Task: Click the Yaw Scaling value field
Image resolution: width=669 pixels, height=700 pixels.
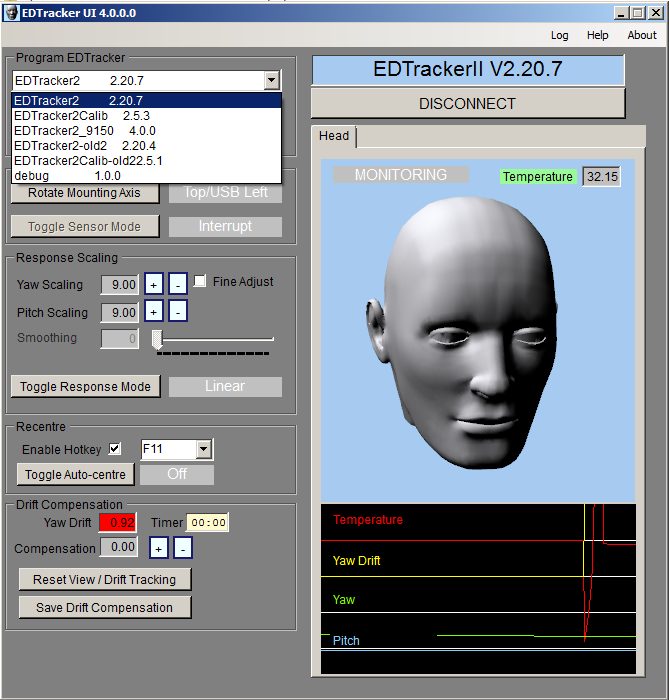Action: tap(120, 284)
